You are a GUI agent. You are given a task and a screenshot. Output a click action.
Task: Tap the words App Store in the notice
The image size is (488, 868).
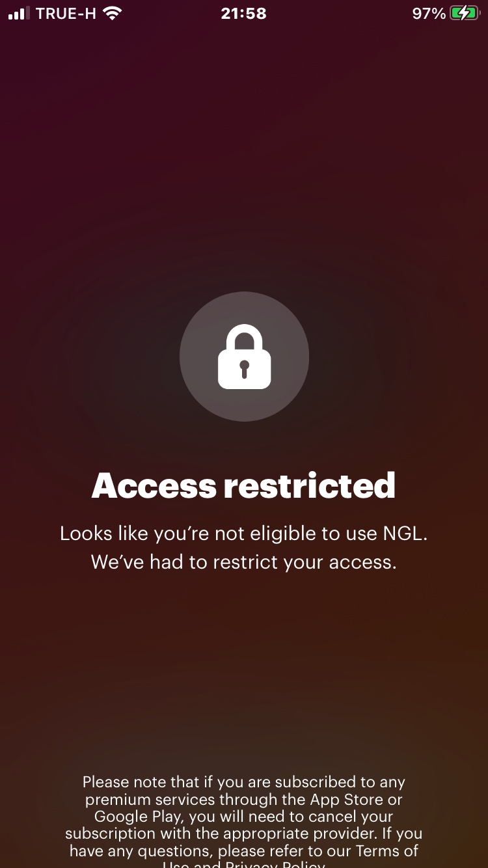[347, 799]
